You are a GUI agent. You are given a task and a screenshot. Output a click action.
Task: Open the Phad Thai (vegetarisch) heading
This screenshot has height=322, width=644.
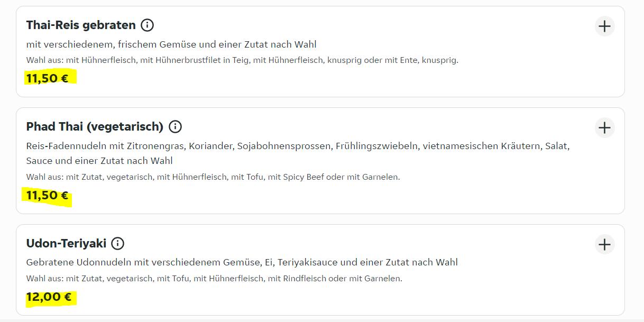pyautogui.click(x=95, y=127)
